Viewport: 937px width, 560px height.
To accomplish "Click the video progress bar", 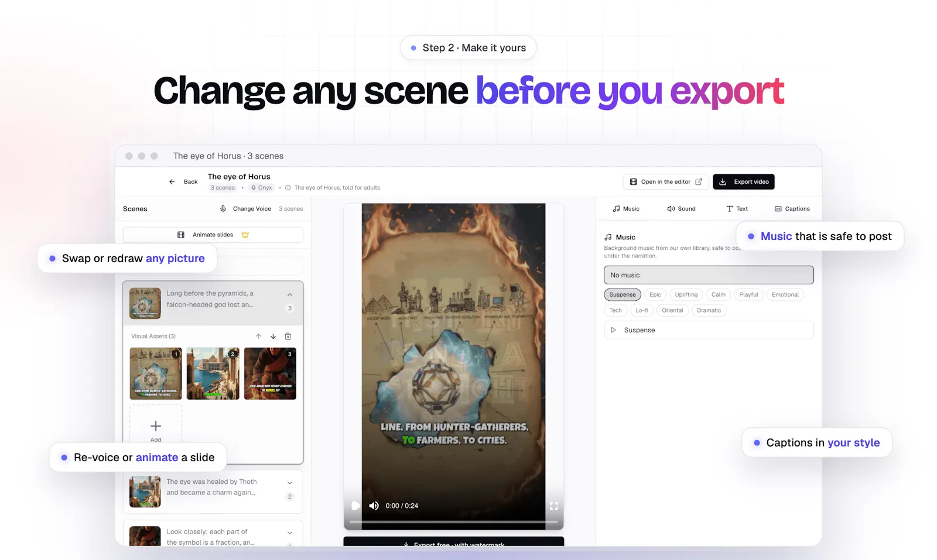I will [453, 521].
